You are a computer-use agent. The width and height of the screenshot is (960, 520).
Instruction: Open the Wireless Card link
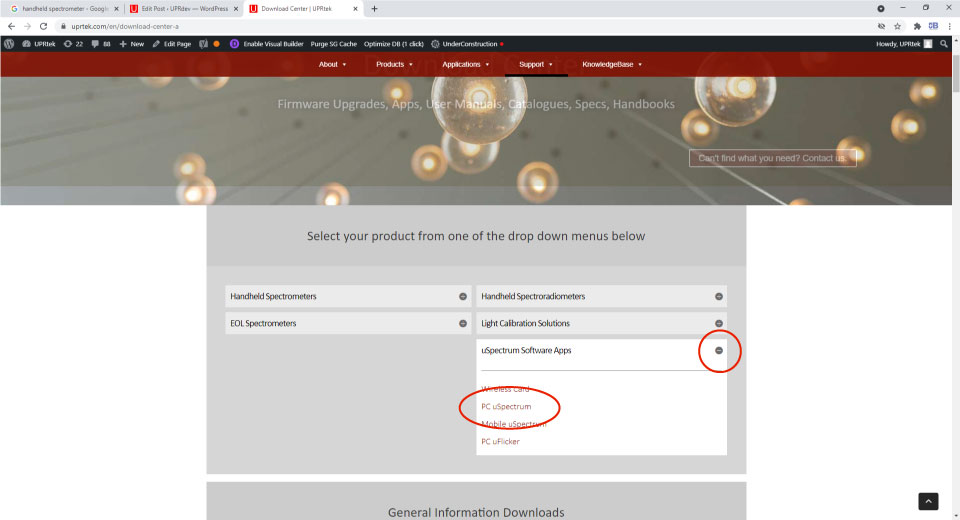click(505, 389)
